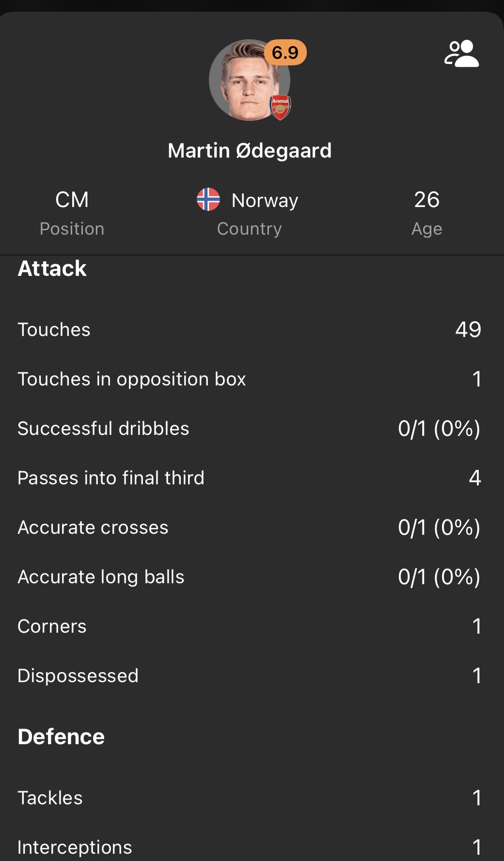Click the Attack section header

point(52,269)
